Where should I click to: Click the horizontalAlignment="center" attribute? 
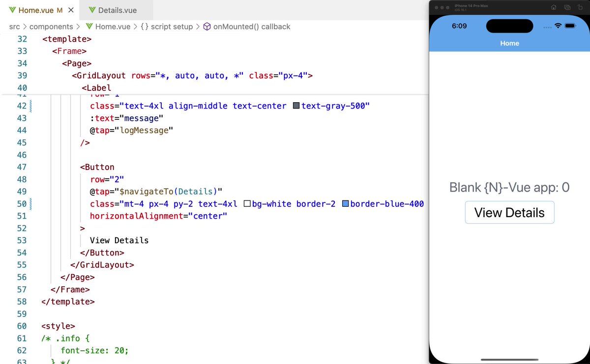158,216
